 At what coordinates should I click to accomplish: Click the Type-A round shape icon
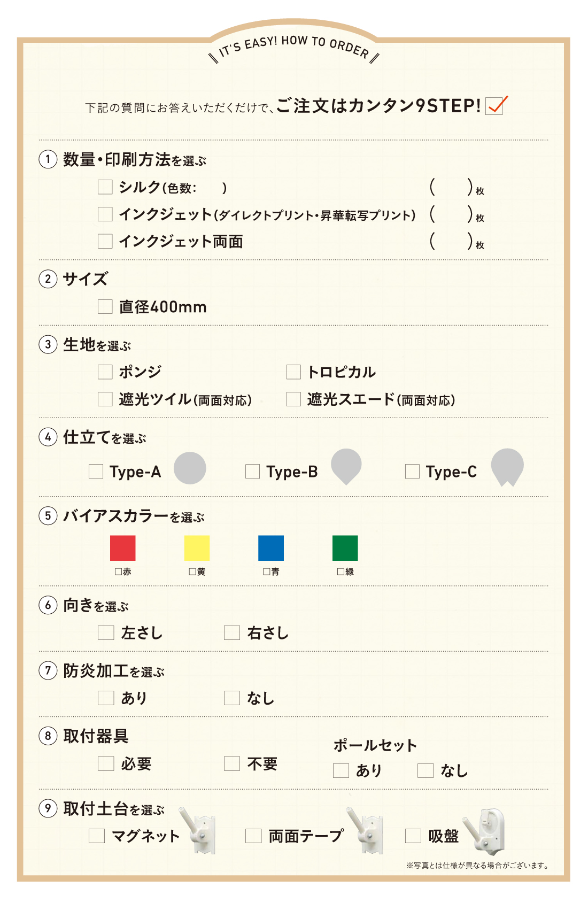click(x=190, y=468)
